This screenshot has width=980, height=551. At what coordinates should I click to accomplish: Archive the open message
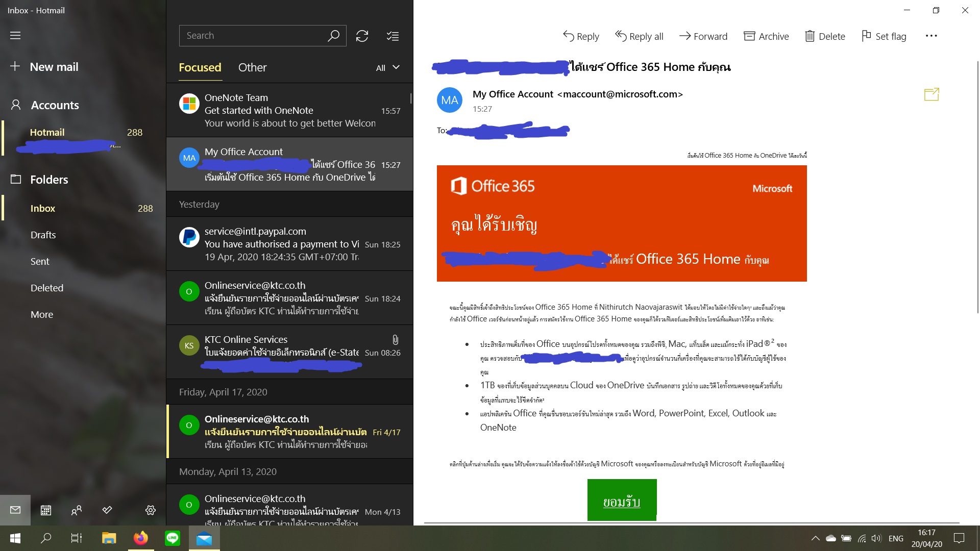[x=766, y=36]
